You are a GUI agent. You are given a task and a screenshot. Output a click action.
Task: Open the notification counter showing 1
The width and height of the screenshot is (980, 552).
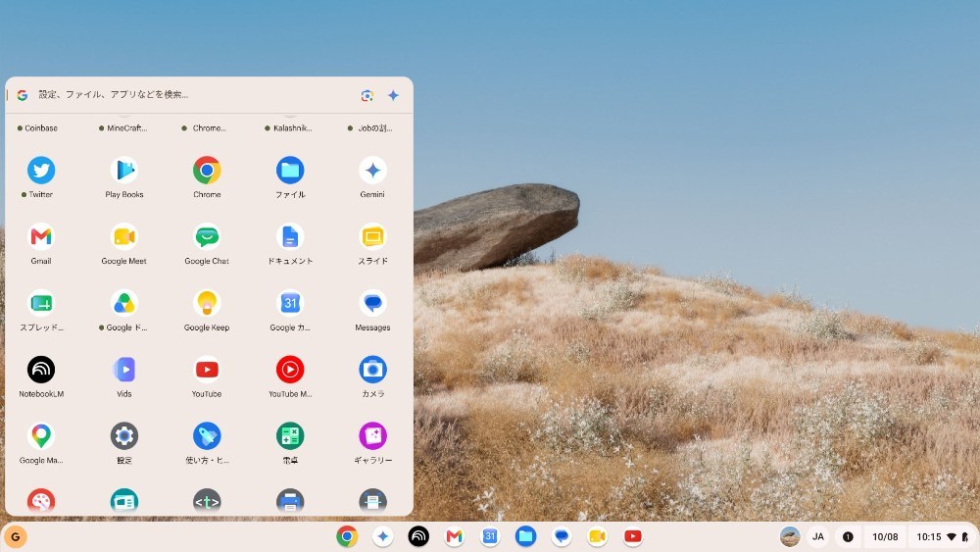848,536
